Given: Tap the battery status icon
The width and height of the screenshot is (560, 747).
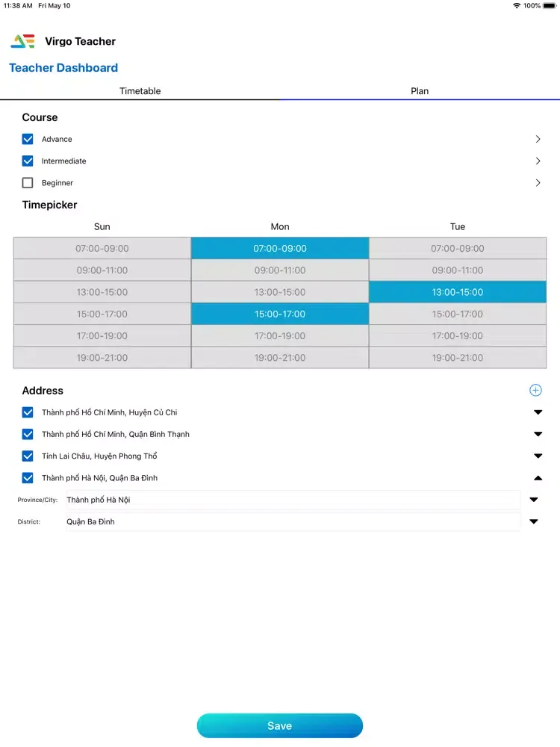Looking at the screenshot, I should click(549, 6).
